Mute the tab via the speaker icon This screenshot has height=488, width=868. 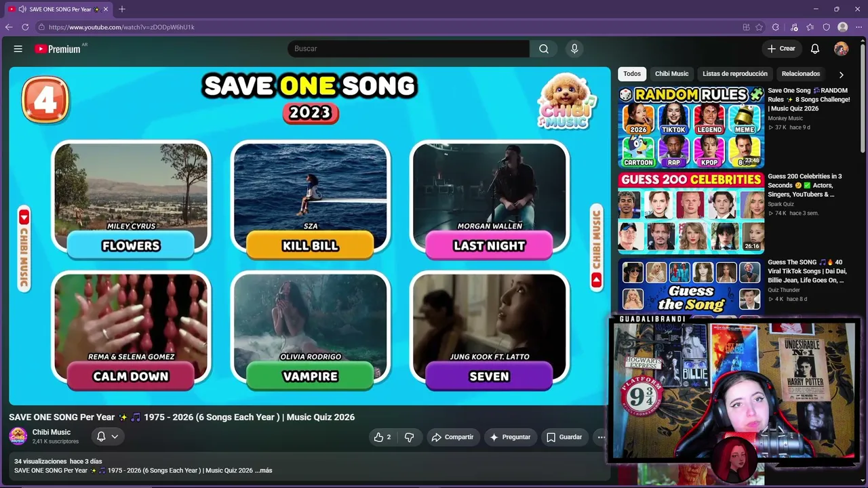tap(22, 9)
